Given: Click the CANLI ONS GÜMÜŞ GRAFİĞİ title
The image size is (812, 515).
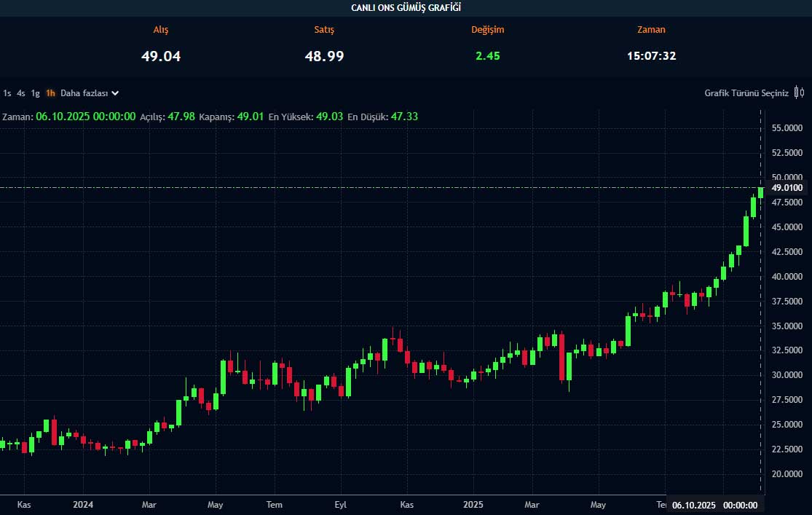Looking at the screenshot, I should coord(406,7).
